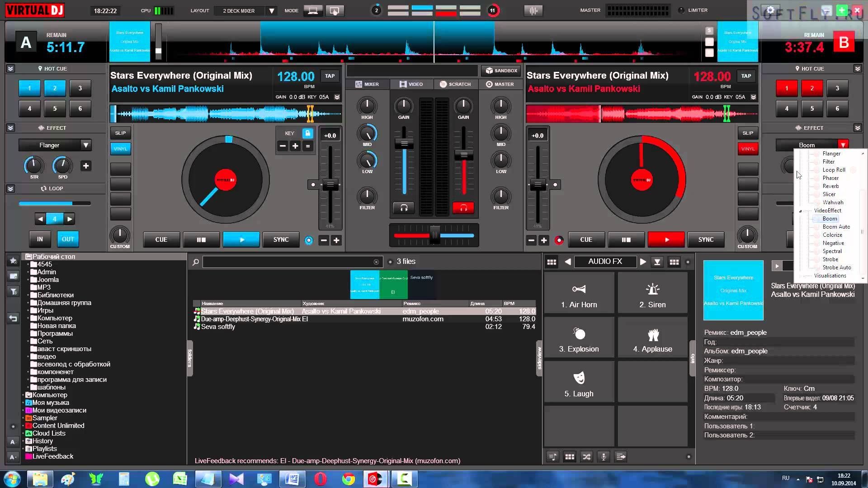Expand the Layout dropdown menu
Screen dimensions: 868x488
coord(271,10)
